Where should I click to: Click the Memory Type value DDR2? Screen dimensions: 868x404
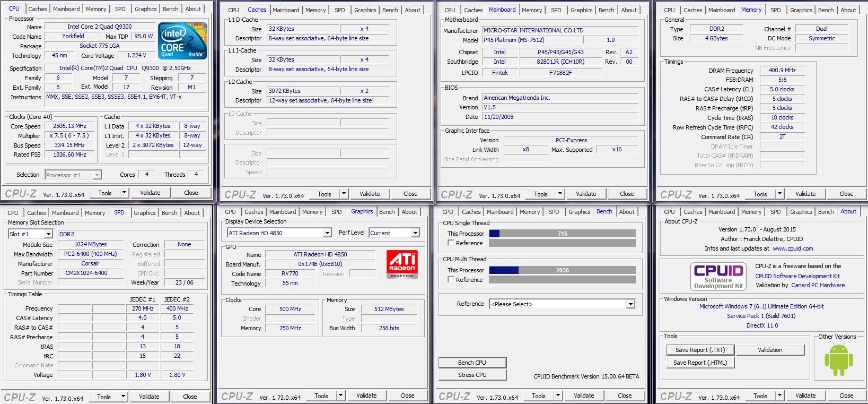coord(716,29)
